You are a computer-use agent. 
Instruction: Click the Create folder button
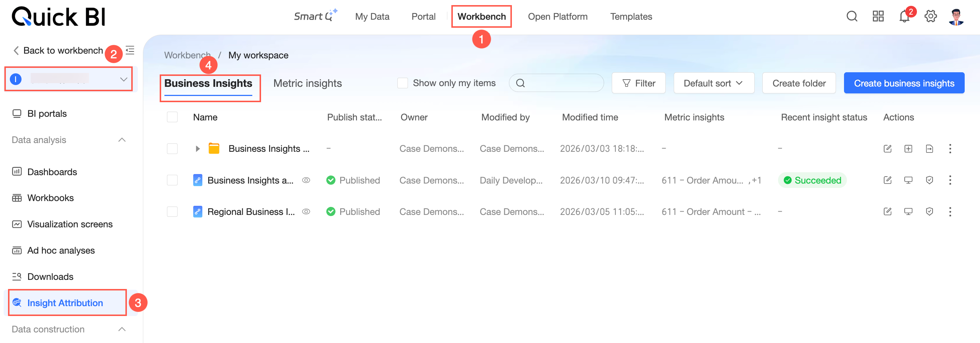[799, 83]
